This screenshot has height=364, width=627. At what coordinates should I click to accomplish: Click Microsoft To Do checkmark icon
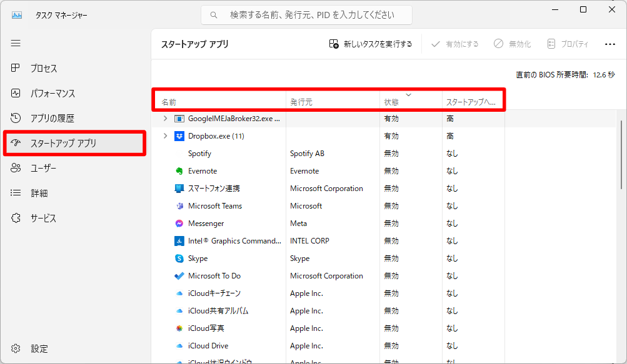coord(179,276)
